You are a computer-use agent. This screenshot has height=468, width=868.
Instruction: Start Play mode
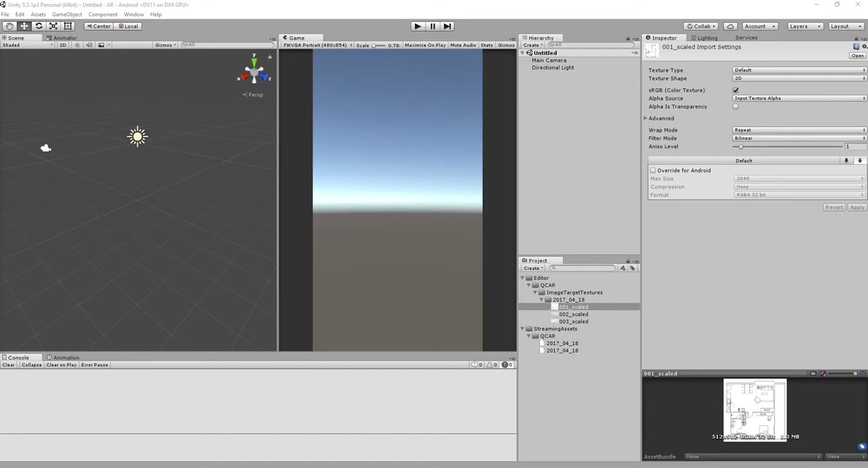point(418,26)
